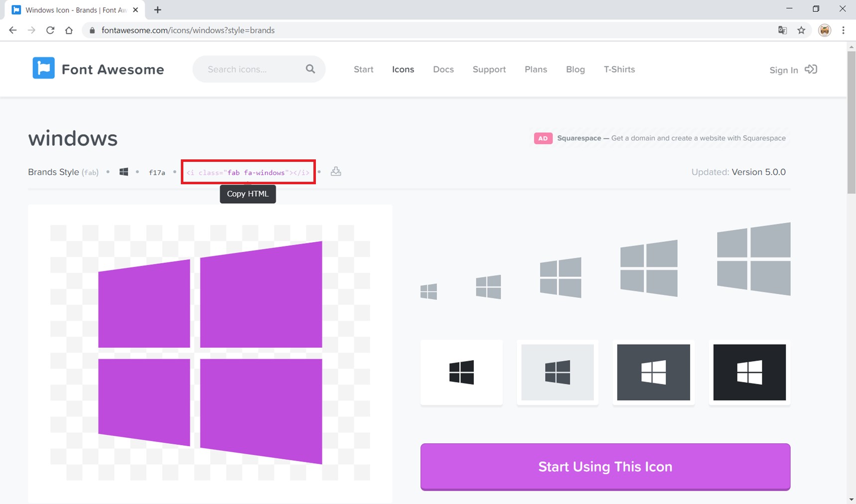
Task: Open the Blog menu item
Action: coord(575,69)
